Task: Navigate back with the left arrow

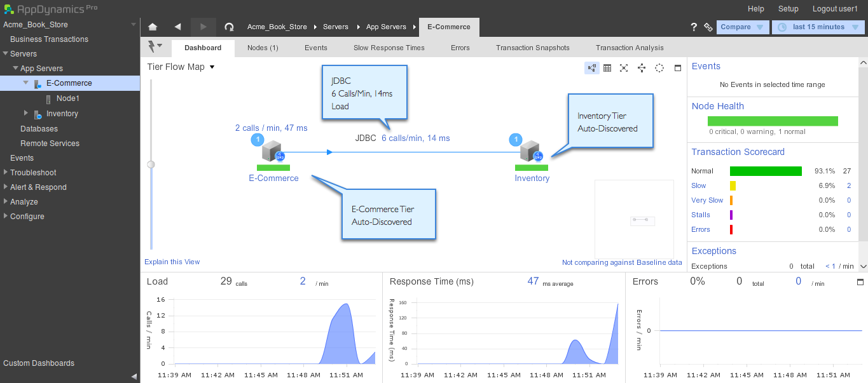Action: click(x=177, y=27)
